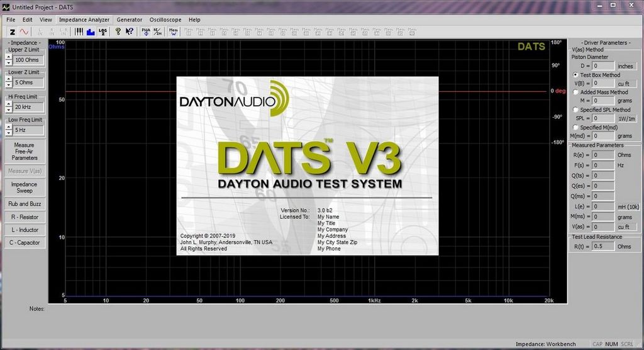Click the R - Resistor button
The height and width of the screenshot is (350, 644).
25,217
